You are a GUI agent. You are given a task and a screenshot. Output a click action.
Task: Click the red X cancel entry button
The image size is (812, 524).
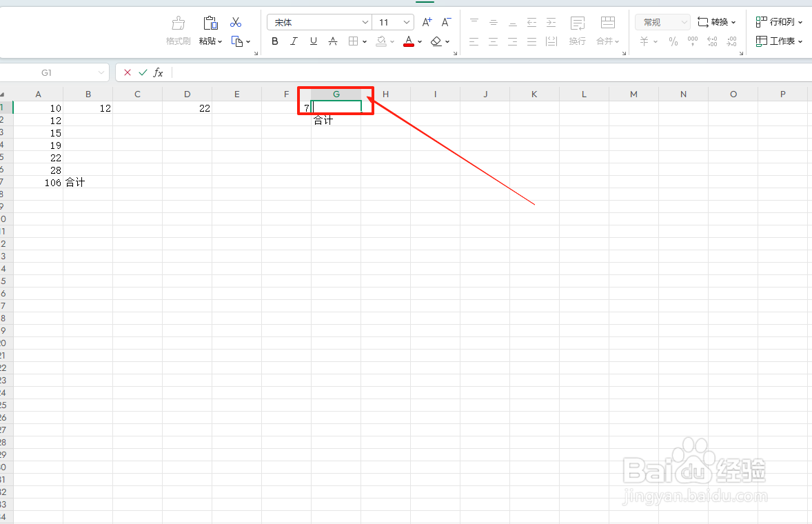point(128,72)
